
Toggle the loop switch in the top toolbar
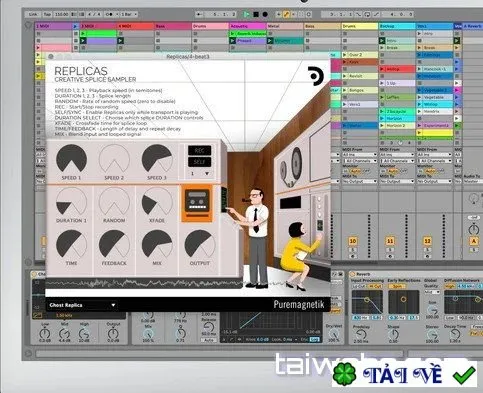[367, 14]
